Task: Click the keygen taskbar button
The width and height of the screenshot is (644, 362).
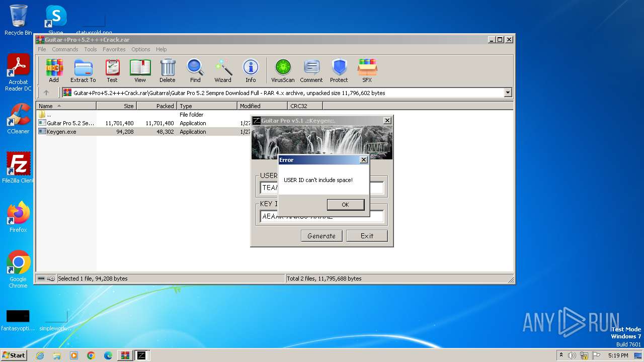Action: point(142,355)
